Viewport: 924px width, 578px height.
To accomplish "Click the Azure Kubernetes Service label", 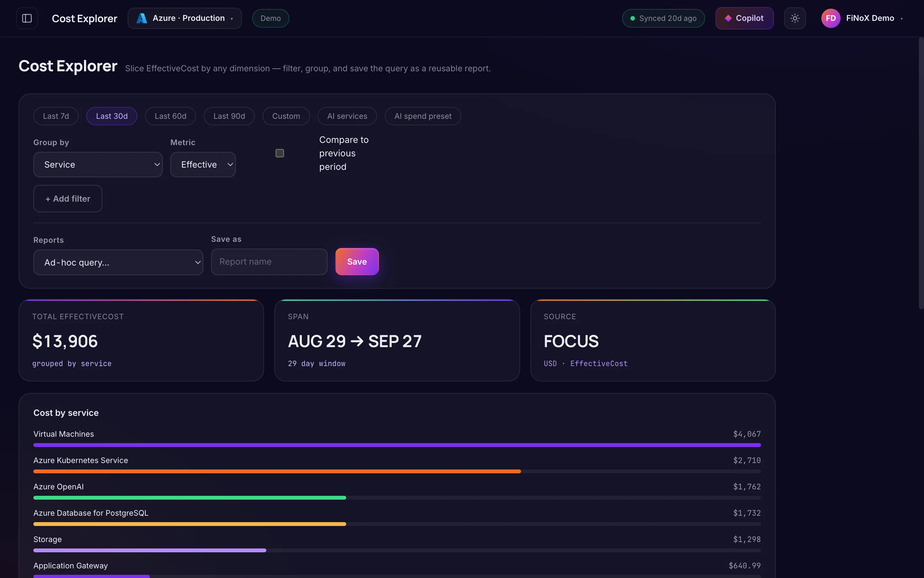I will (x=81, y=461).
